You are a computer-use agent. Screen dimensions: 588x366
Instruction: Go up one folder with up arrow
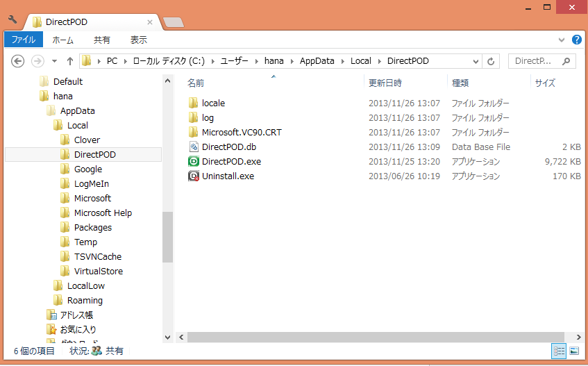(70, 61)
